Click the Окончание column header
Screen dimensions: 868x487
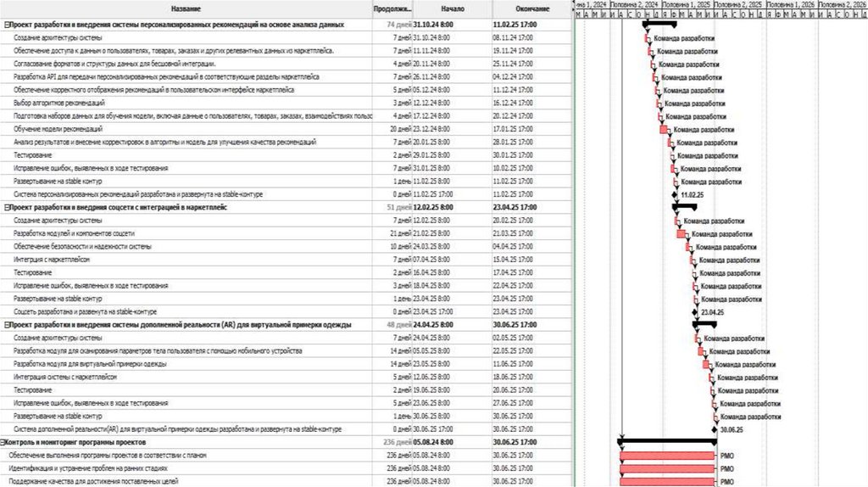pyautogui.click(x=532, y=8)
